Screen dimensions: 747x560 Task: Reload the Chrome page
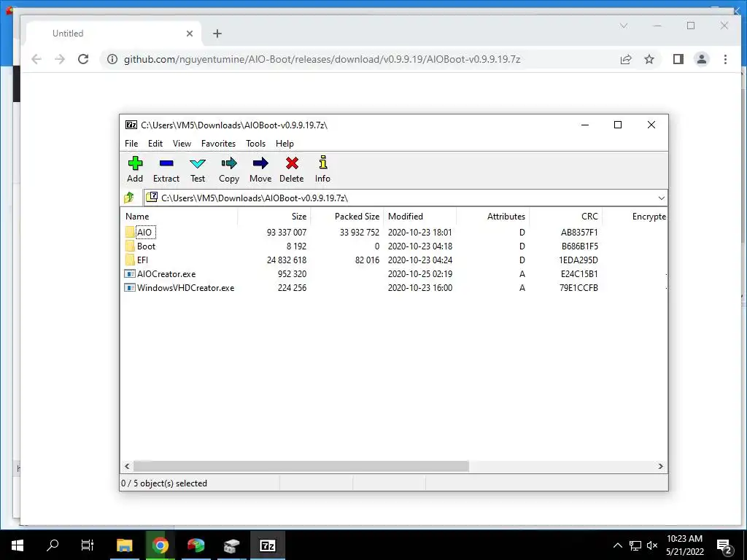point(83,59)
